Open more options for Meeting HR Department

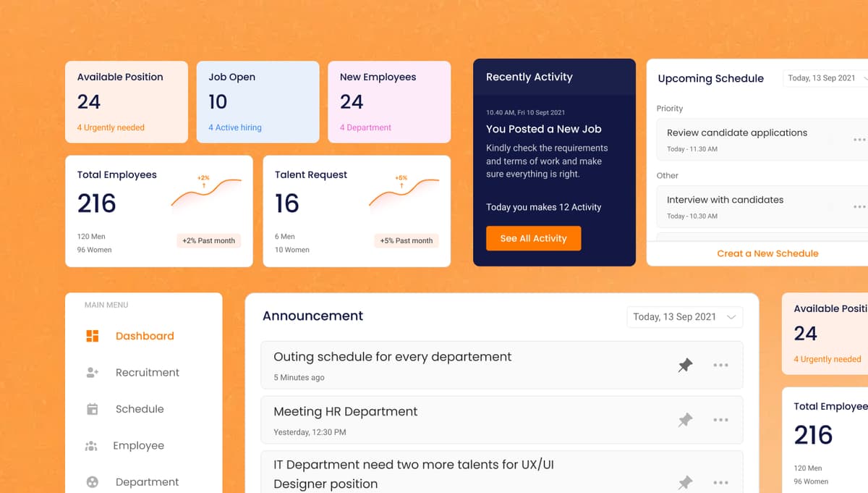point(720,420)
